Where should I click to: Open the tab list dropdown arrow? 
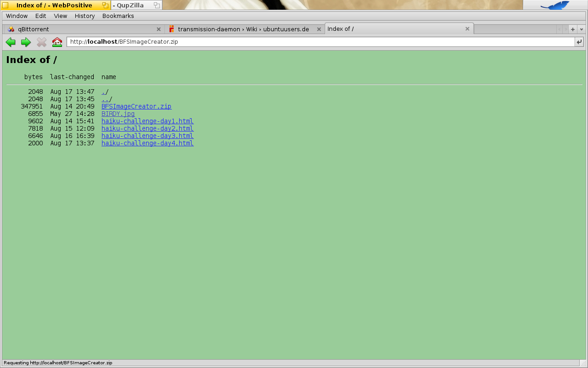point(582,29)
